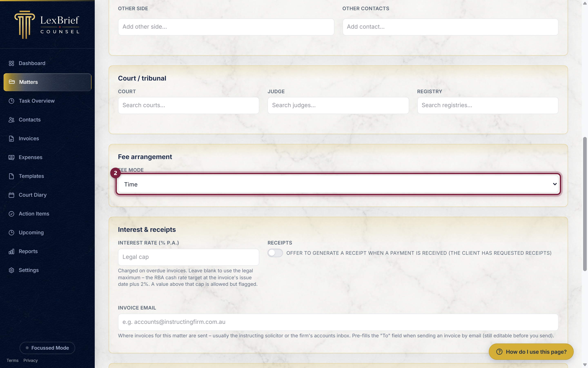Open the Dashboard page
Screen dimensions: 588x368
[x=47, y=63]
